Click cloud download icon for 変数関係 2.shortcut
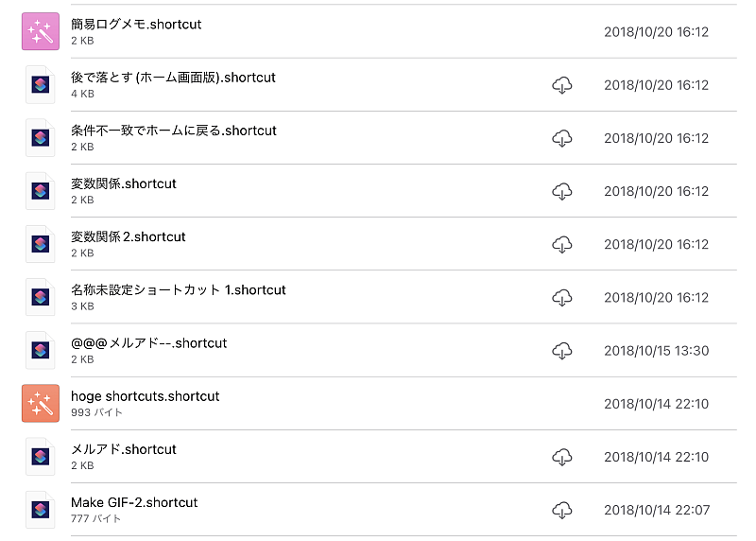Screen dimensions: 756x541 (561, 244)
